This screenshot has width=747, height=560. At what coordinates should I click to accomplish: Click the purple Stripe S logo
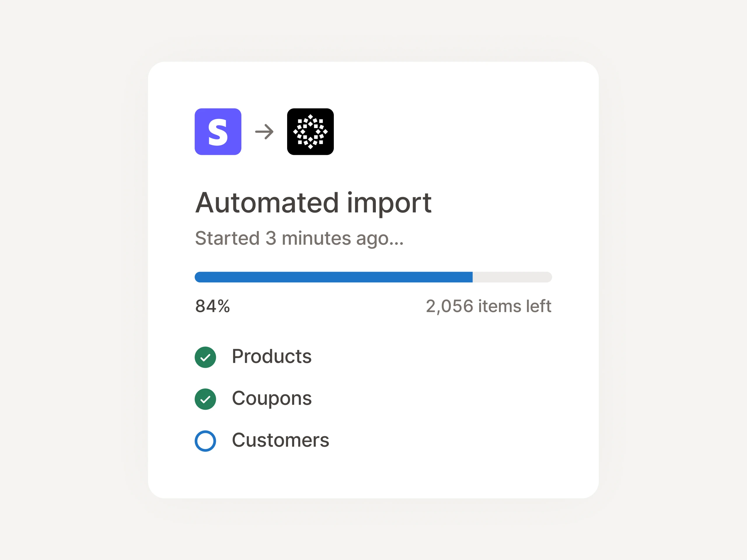pos(218,132)
